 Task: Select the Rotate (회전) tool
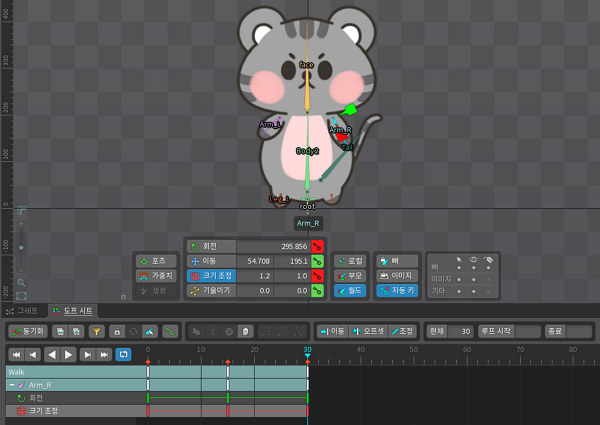[211, 246]
